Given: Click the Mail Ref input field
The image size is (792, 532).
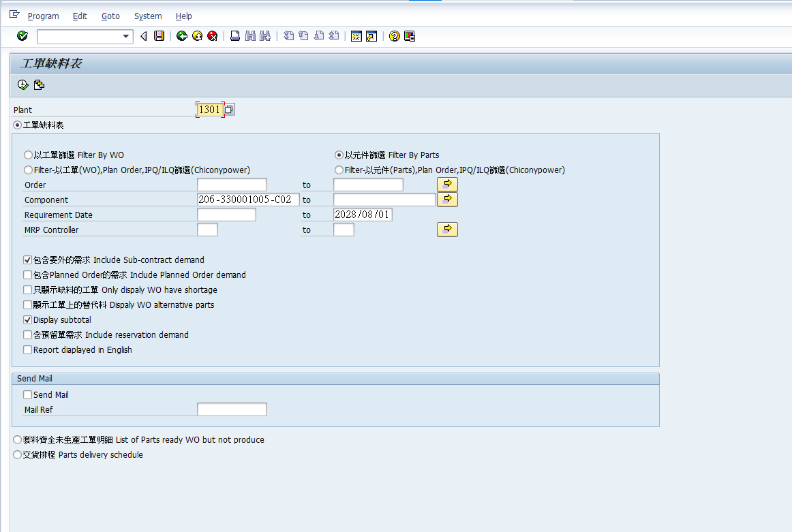Looking at the screenshot, I should point(232,409).
